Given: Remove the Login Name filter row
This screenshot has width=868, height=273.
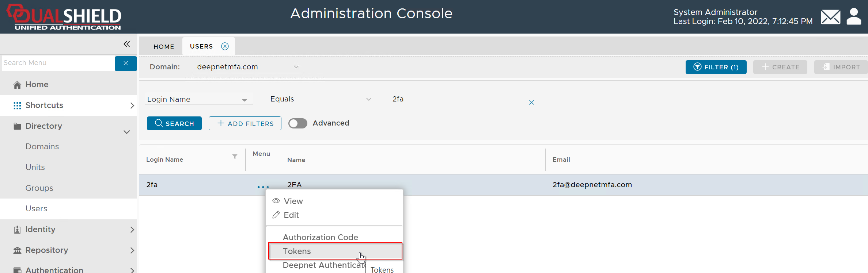Looking at the screenshot, I should pos(531,103).
